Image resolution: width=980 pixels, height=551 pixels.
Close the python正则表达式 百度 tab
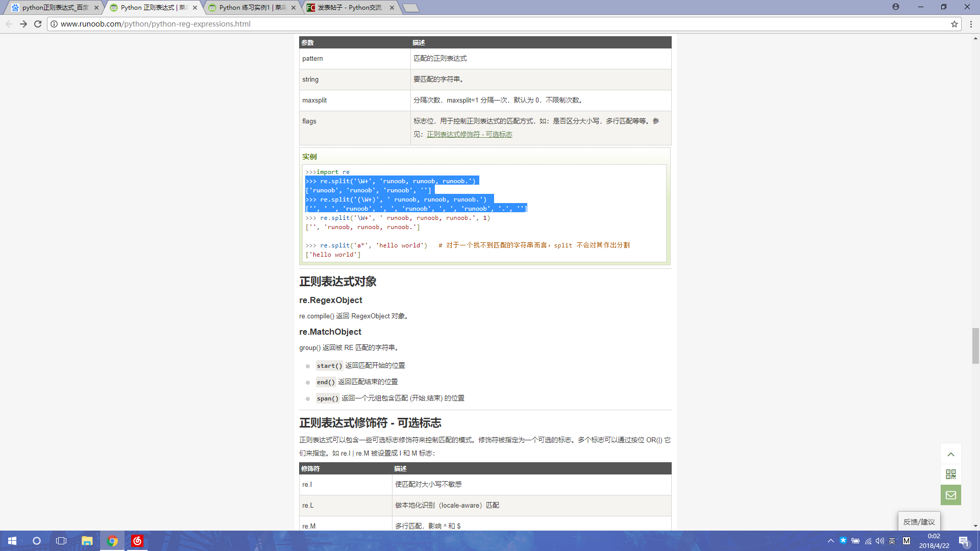(x=96, y=8)
